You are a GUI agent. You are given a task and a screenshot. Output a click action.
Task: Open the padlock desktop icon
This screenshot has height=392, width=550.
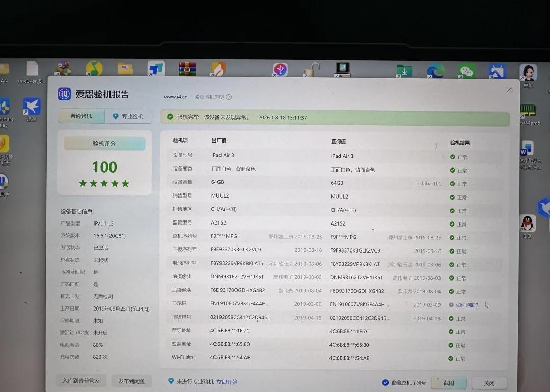point(311,69)
